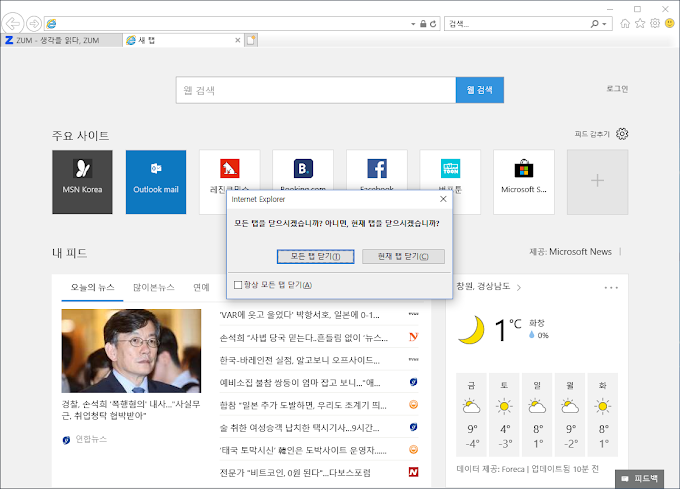Viewport: 680px width, 489px height.
Task: Click 현재 탭 닫기 button in dialog
Action: (x=403, y=256)
